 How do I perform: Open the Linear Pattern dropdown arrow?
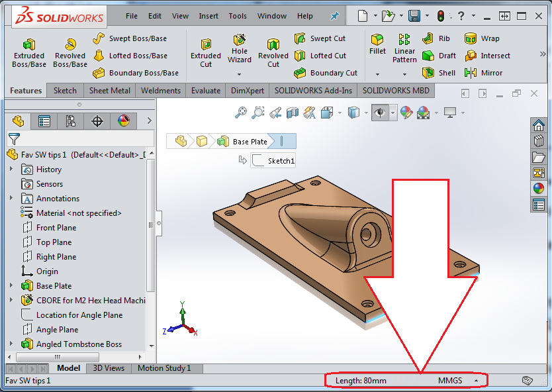[404, 74]
